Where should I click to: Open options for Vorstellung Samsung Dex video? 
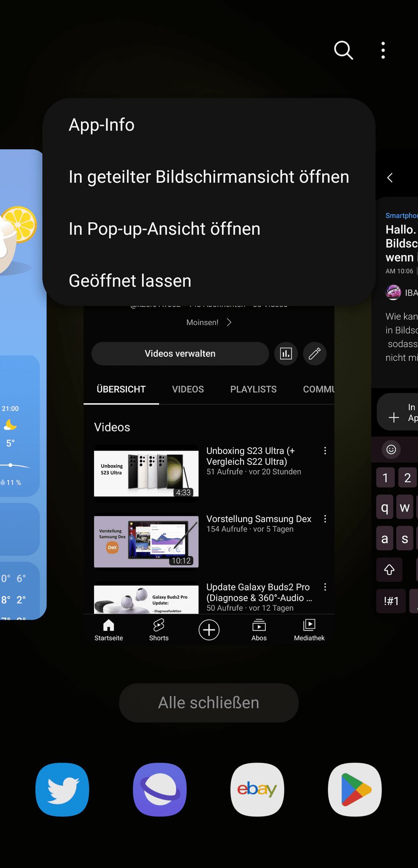click(x=325, y=519)
